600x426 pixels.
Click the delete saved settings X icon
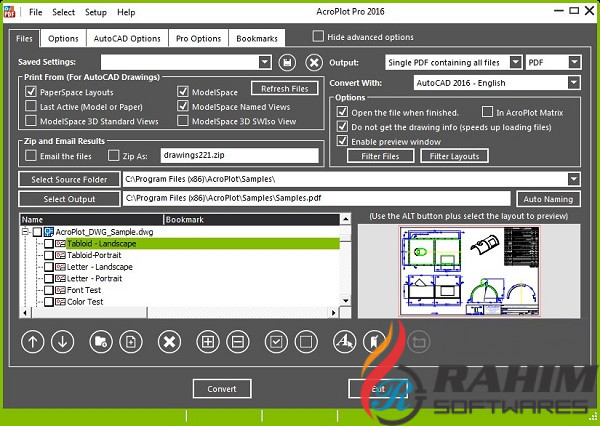pos(314,62)
